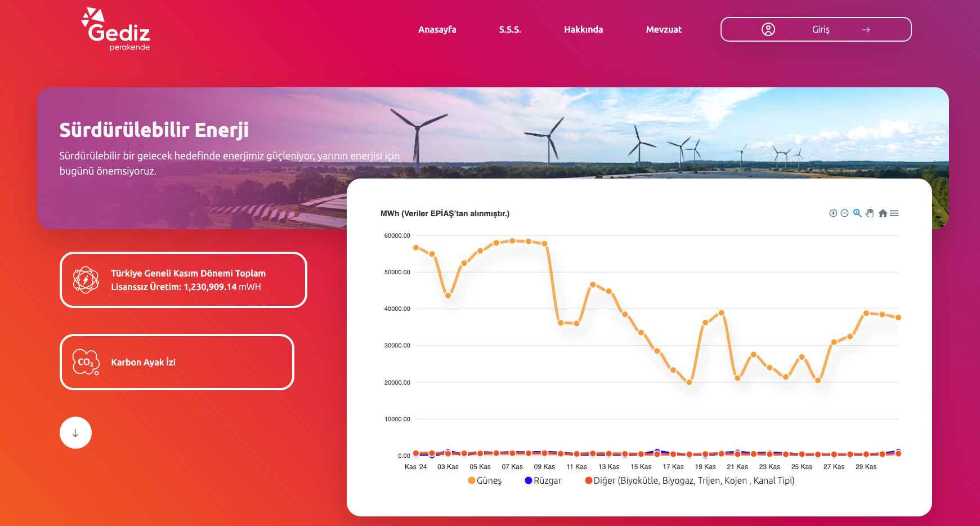Click the 15 Kas x-axis label

click(641, 467)
